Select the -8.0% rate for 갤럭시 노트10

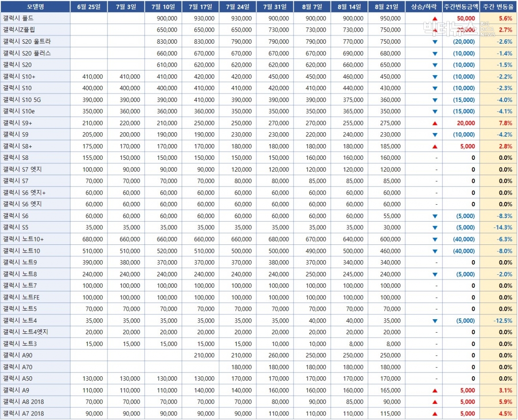[x=505, y=251]
